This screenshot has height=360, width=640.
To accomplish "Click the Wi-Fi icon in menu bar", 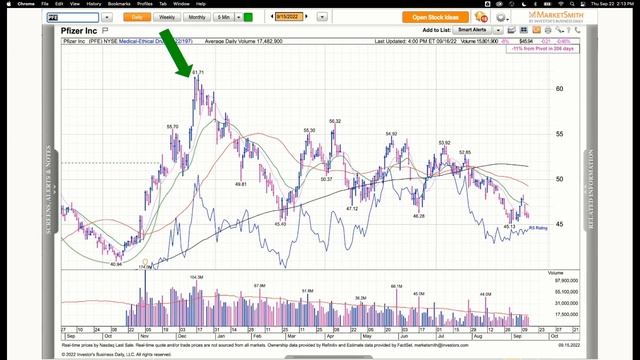I will click(x=561, y=4).
